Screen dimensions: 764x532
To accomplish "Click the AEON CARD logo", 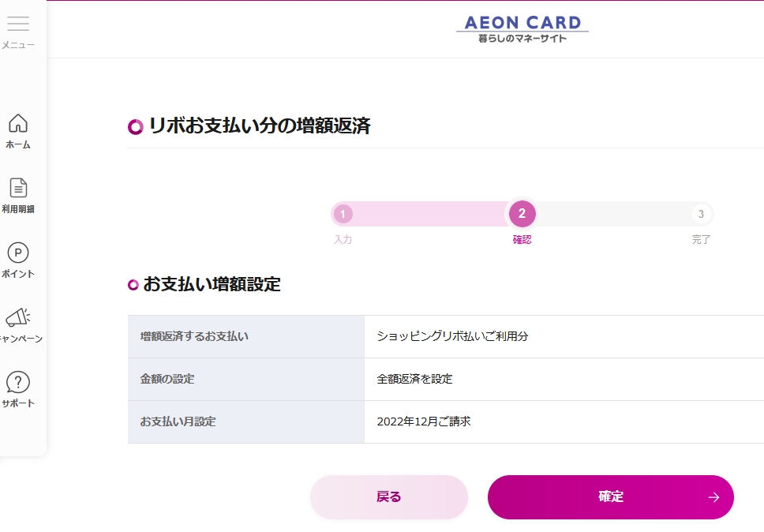I will point(522,28).
